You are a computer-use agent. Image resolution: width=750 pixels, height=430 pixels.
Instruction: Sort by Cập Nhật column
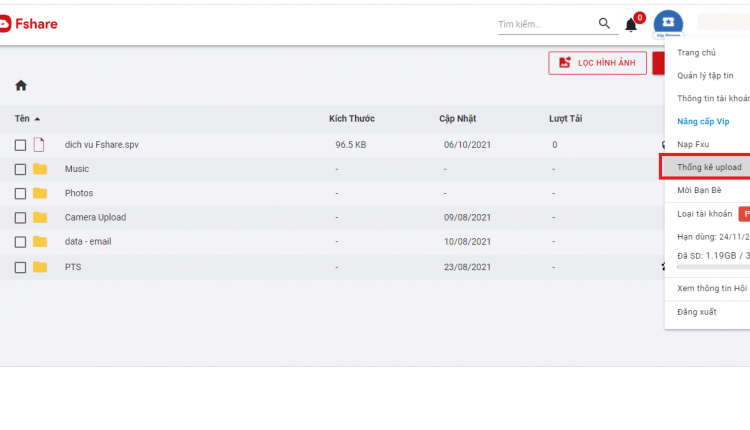(457, 119)
